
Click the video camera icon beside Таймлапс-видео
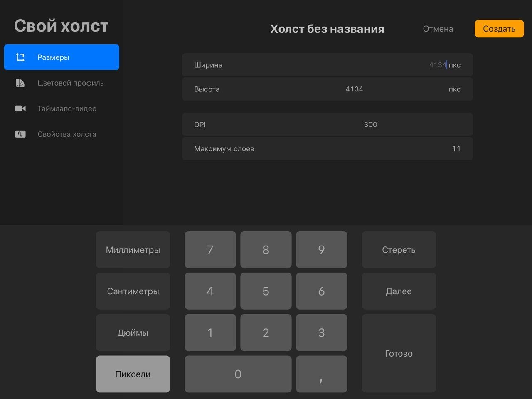[20, 108]
